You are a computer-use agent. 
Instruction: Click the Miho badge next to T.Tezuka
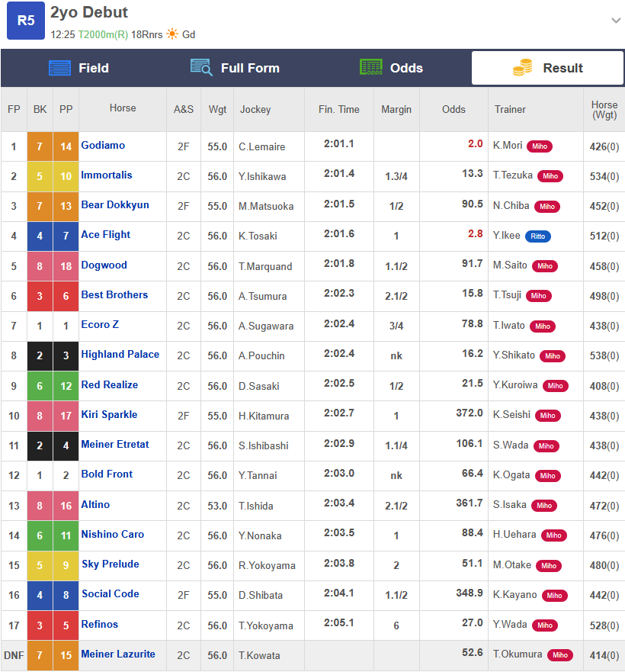coord(550,176)
